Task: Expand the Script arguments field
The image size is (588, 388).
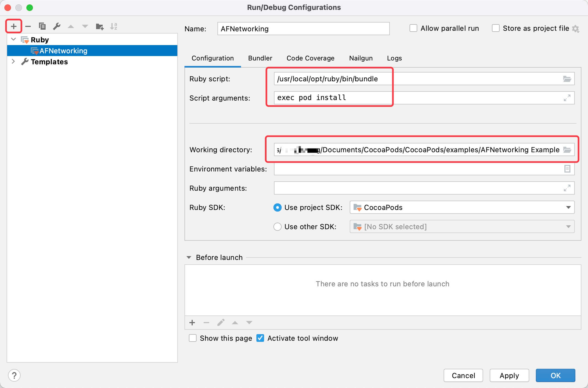Action: point(567,98)
